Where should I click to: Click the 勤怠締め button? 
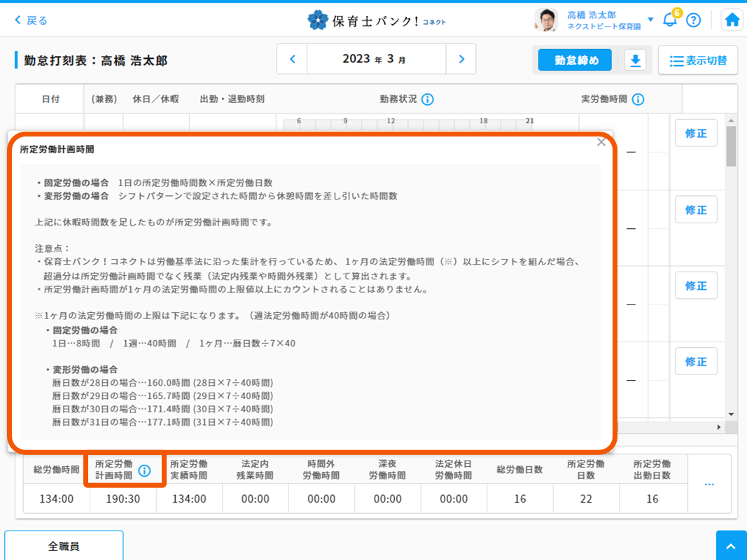(576, 60)
